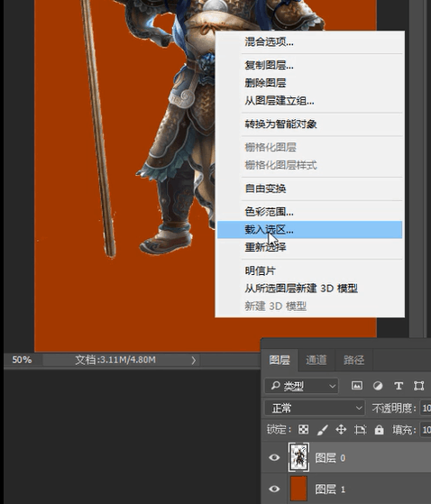
Task: Toggle lock all padlock icon
Action: pyautogui.click(x=380, y=429)
